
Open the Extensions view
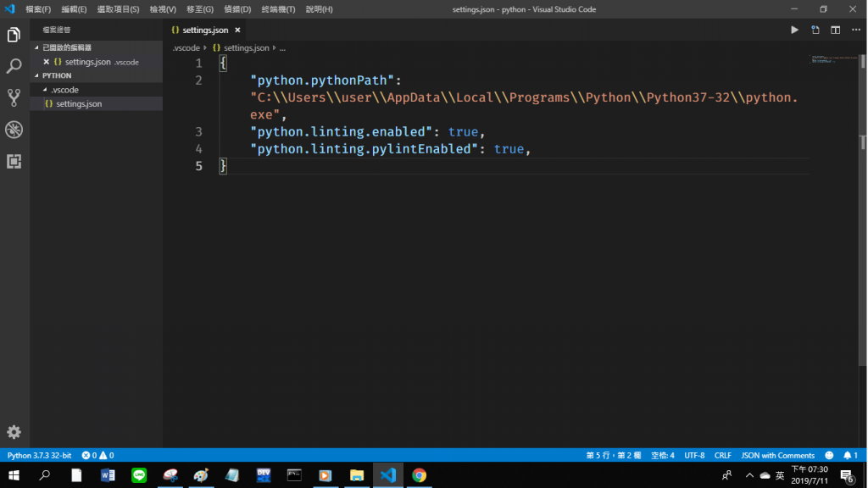point(14,161)
